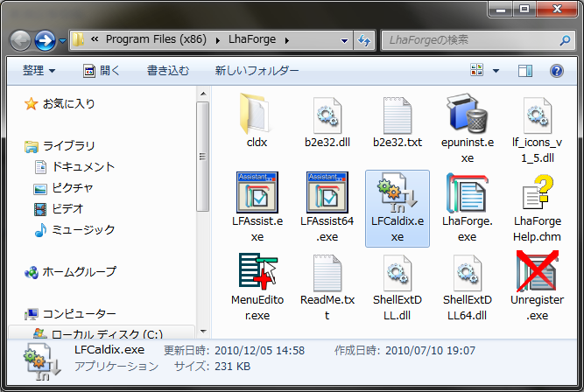Select the LhaForgeHelp.chm help file
The height and width of the screenshot is (392, 584).
(537, 207)
